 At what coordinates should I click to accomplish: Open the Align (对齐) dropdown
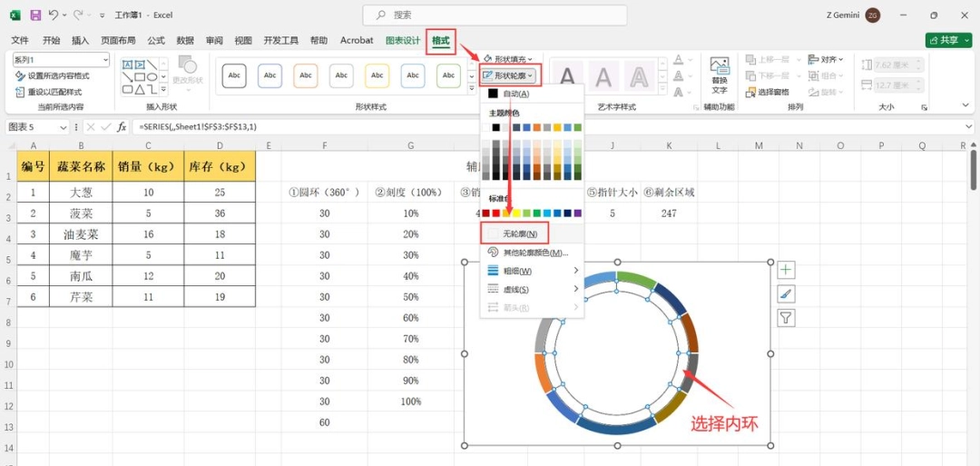(826, 59)
